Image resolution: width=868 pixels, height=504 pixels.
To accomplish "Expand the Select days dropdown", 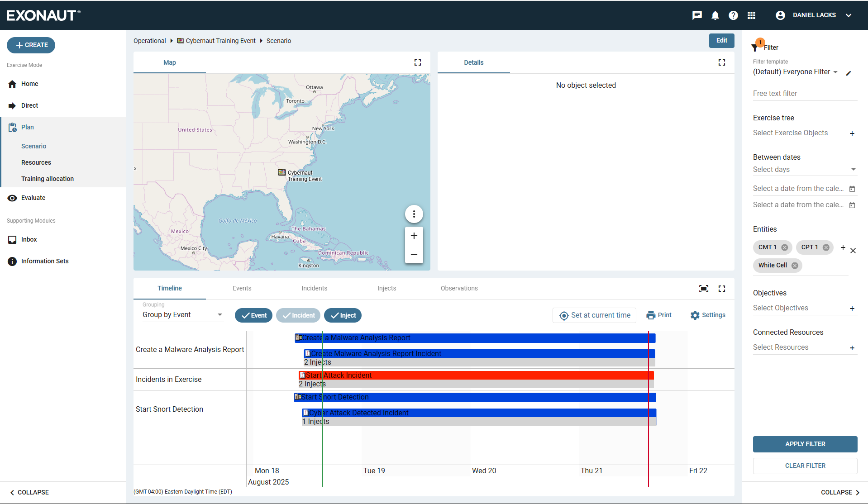I will click(854, 169).
